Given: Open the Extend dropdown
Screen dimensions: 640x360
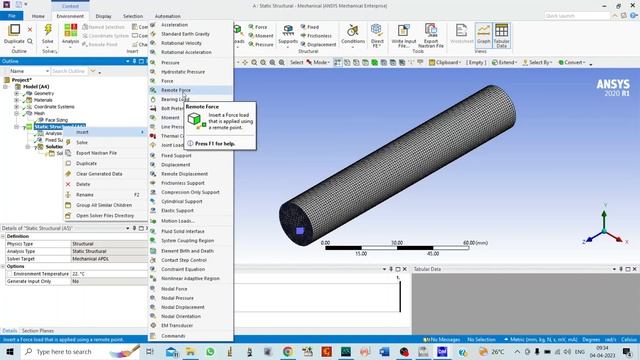Looking at the screenshot, I should [504, 62].
